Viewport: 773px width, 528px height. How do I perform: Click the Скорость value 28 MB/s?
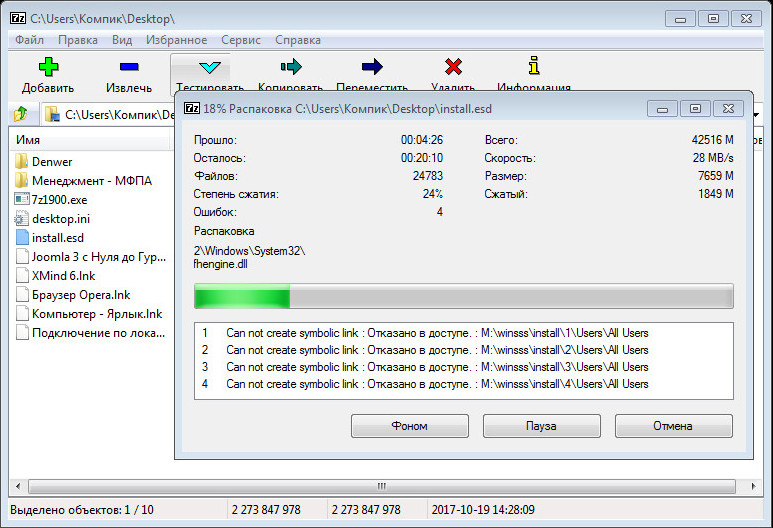click(x=713, y=158)
